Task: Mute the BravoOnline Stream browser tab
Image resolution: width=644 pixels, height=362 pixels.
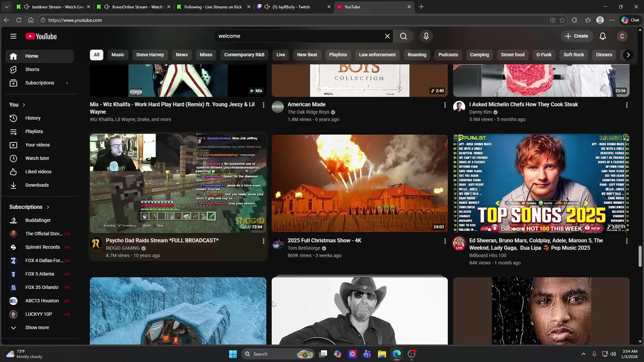Action: [107, 7]
